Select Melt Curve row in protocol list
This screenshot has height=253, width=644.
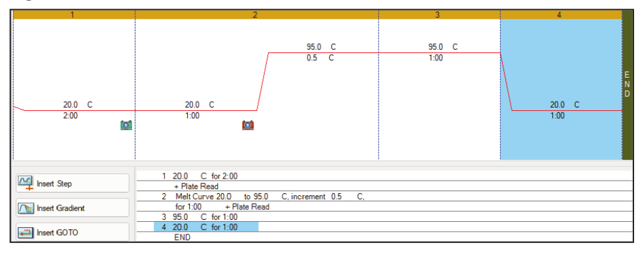coord(384,197)
